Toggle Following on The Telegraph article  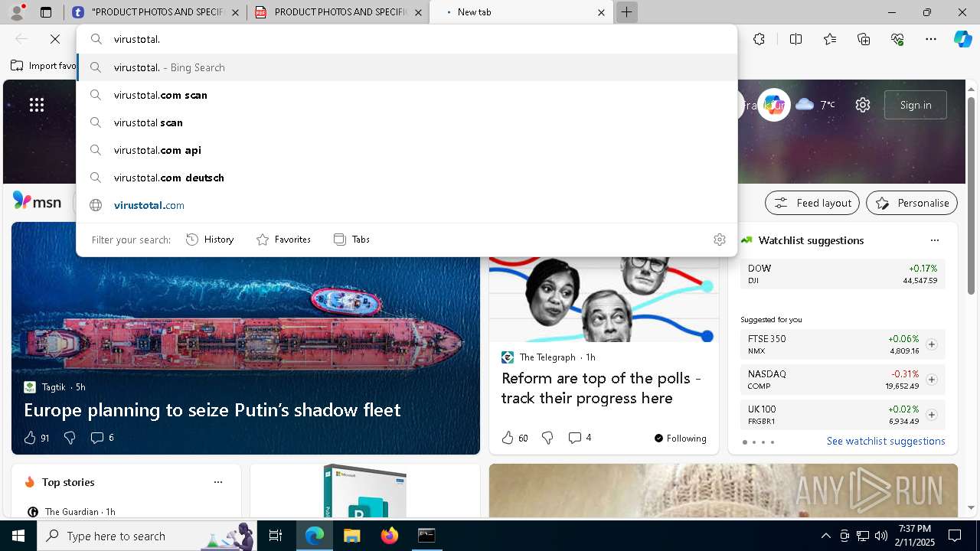681,438
